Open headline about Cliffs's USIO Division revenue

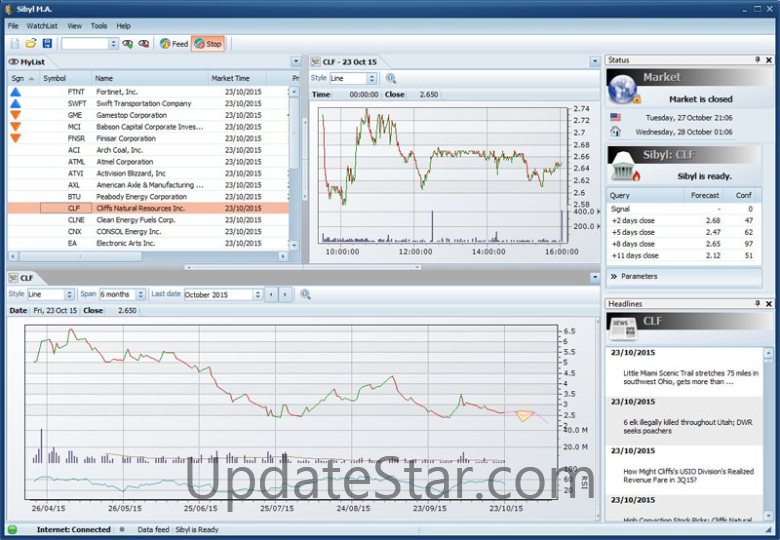[x=688, y=476]
